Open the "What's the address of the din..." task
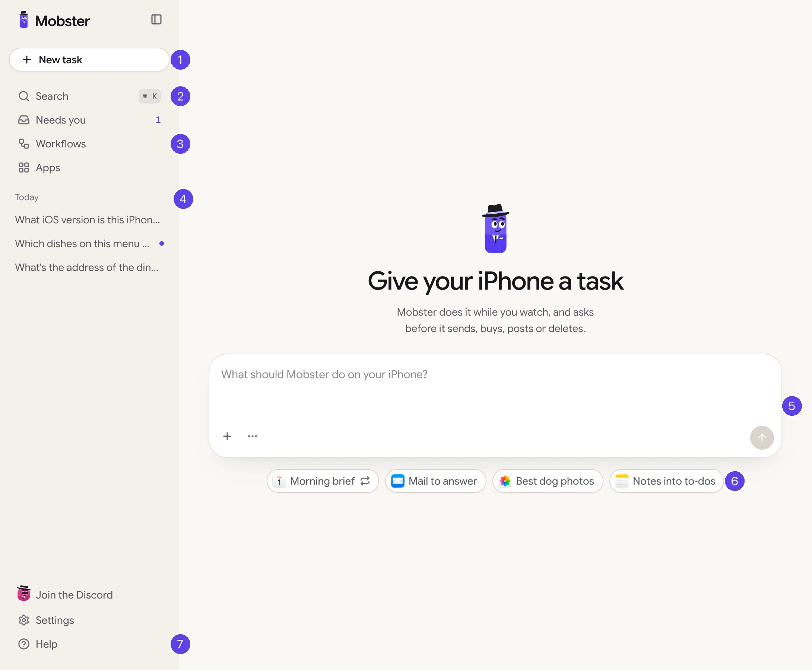The image size is (812, 670). pos(89,268)
